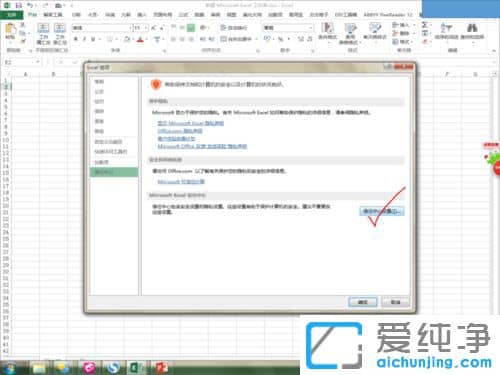This screenshot has height=375, width=500.
Task: Click the Name Box showing E2
Action: (19, 62)
